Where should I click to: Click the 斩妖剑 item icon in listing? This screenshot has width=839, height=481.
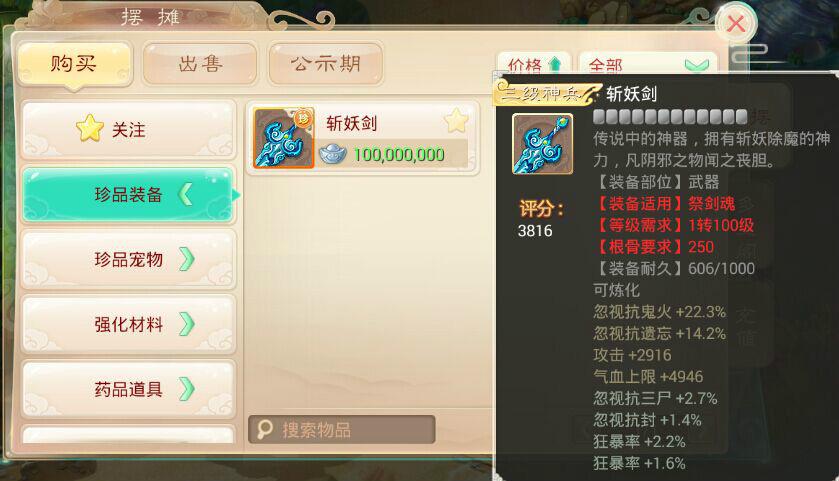(x=284, y=138)
